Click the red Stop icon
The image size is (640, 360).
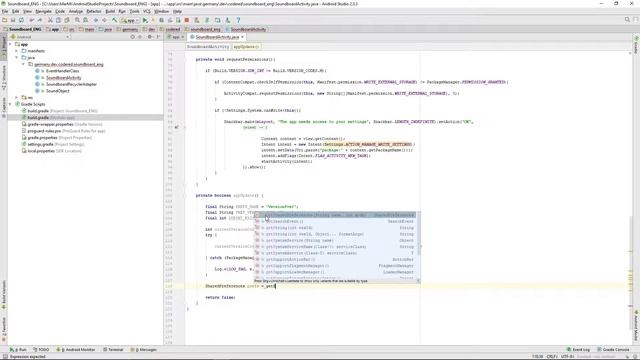click(187, 20)
